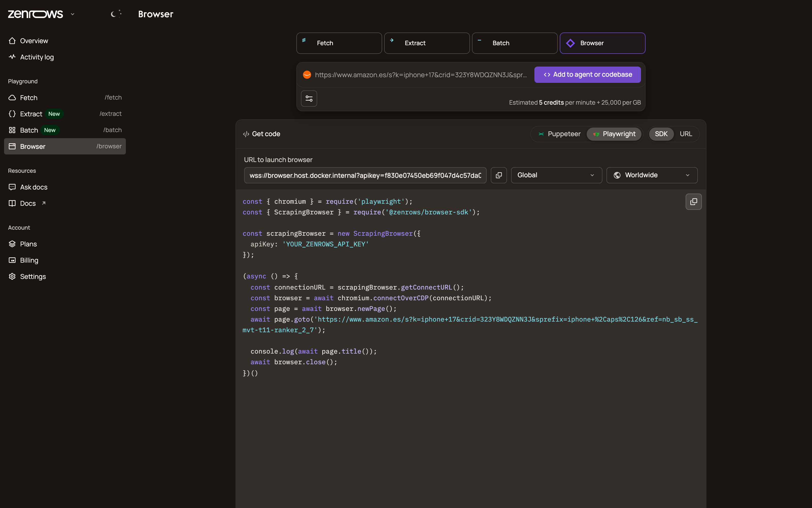This screenshot has height=508, width=812.
Task: Copy the browser launch URL
Action: (499, 175)
